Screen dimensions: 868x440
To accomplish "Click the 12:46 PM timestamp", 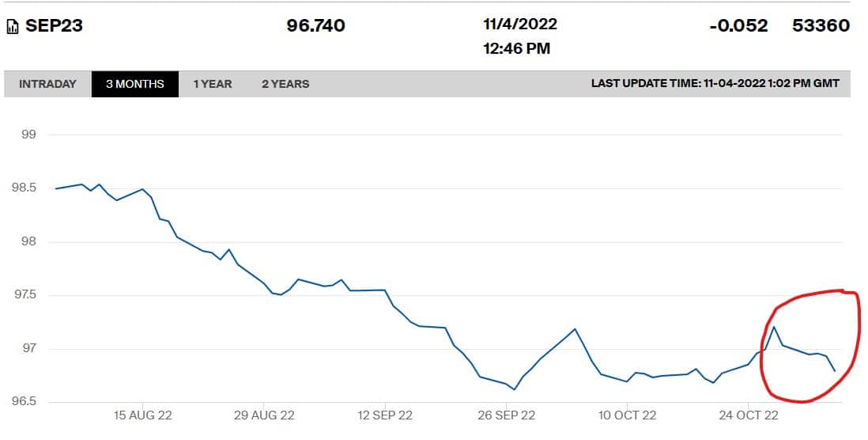I will pyautogui.click(x=516, y=49).
